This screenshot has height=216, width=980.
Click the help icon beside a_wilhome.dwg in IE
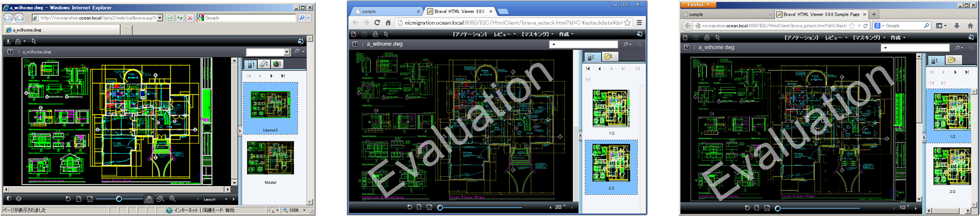tap(10, 52)
